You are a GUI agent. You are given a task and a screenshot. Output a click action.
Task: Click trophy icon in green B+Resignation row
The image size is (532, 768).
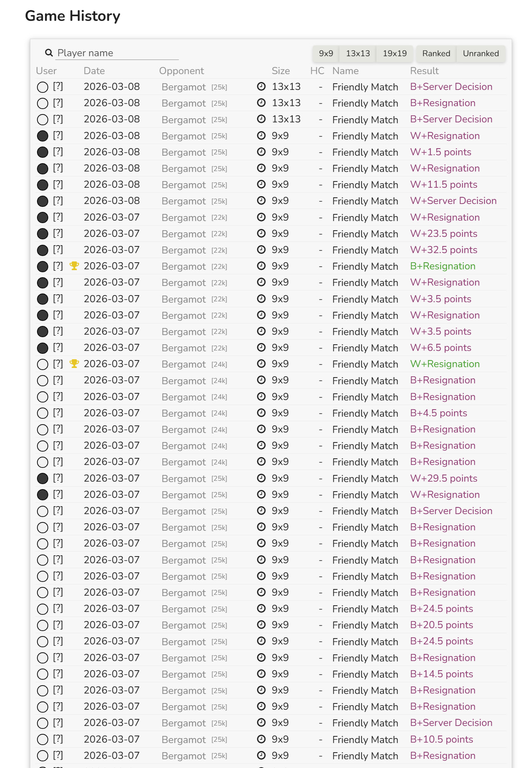point(74,266)
